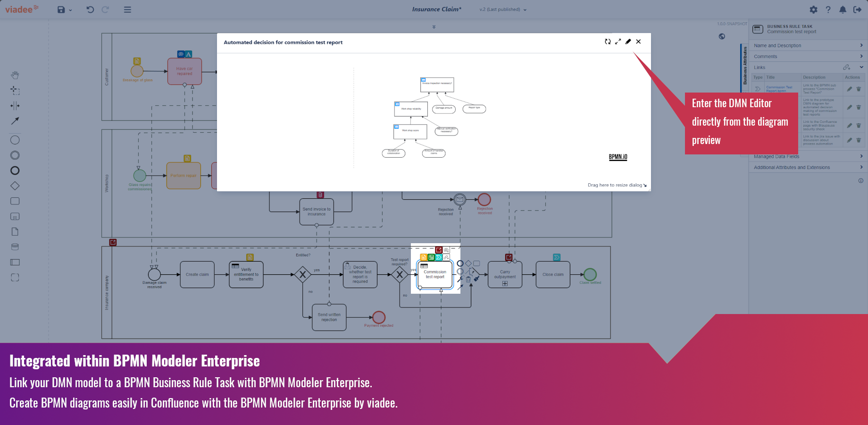The height and width of the screenshot is (425, 868).
Task: Pick the data store reference shape
Action: (15, 247)
